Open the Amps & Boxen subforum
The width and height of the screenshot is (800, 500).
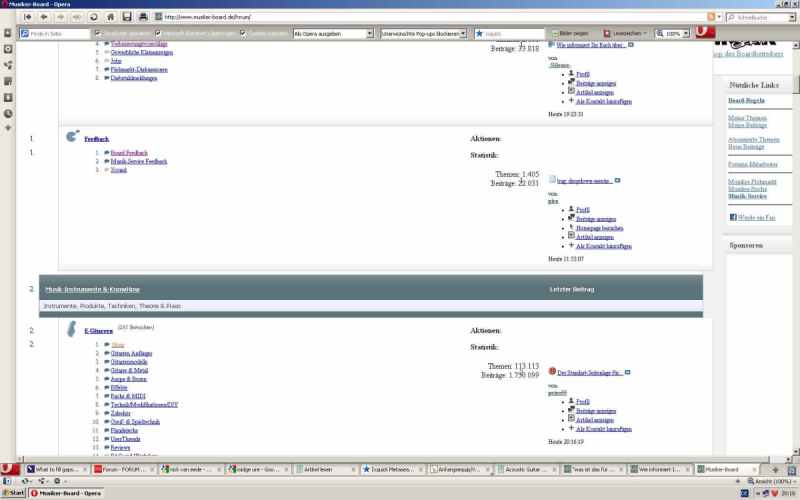129,379
